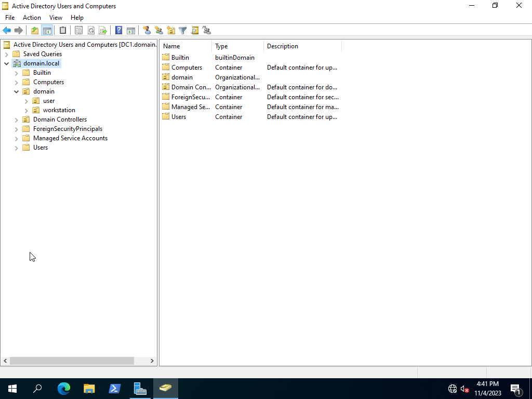Click the horizontal scrollbar thumb in tree pane
Image resolution: width=532 pixels, height=399 pixels.
[72, 361]
